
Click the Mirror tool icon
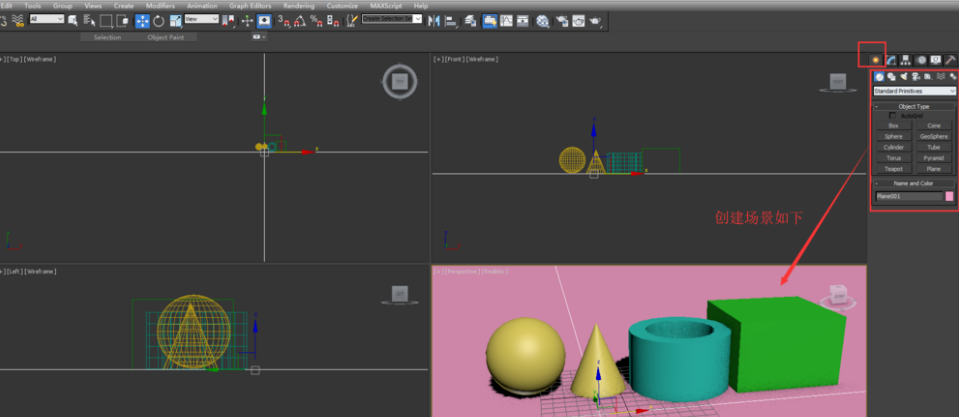point(435,20)
